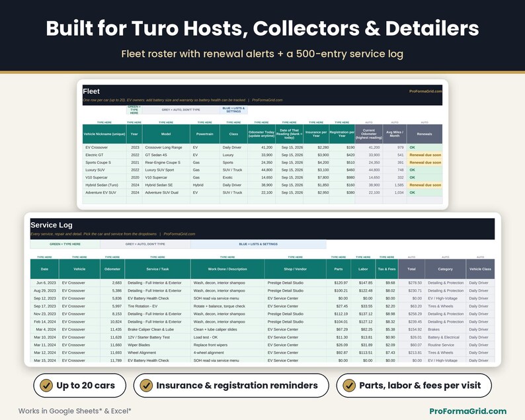Click the Battery & Electrical category cell
The height and width of the screenshot is (420, 525).
coord(445,337)
